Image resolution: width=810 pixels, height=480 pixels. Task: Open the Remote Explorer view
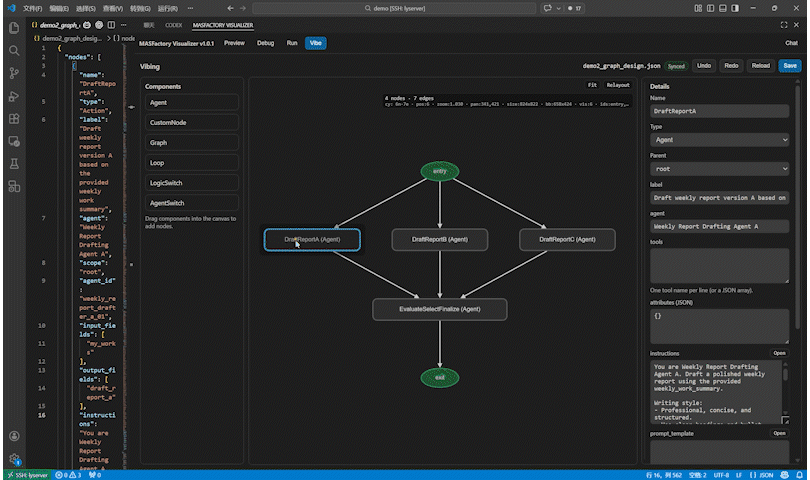14,142
